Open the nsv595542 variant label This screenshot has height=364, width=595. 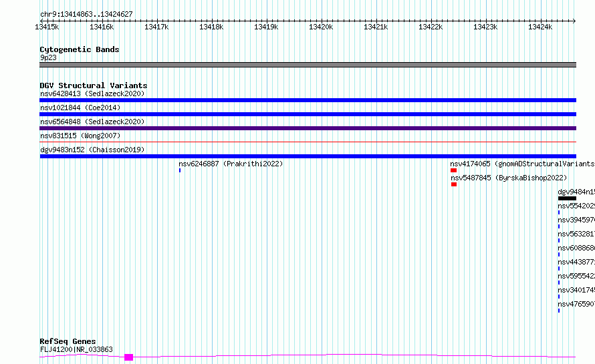(576, 276)
